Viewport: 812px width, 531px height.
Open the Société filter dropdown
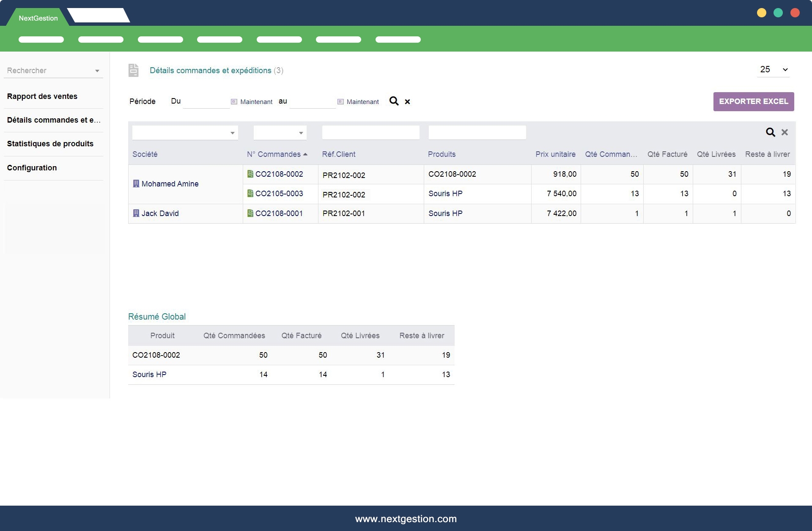(x=185, y=133)
